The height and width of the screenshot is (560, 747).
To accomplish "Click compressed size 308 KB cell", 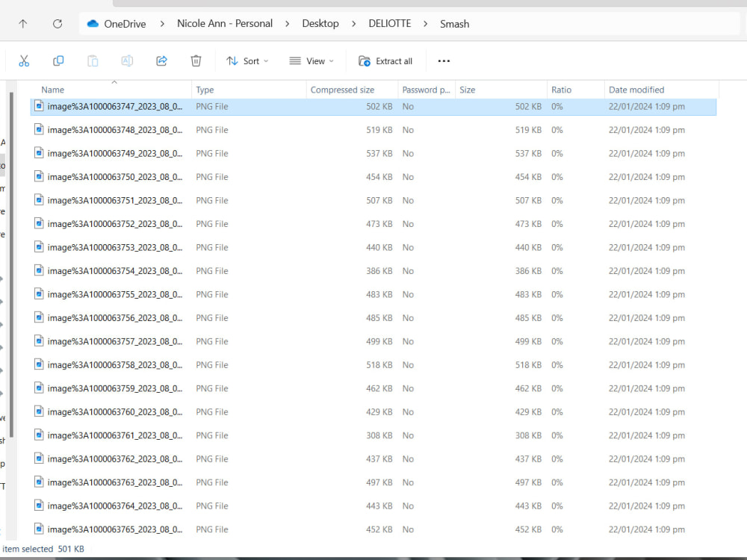I will tap(379, 435).
